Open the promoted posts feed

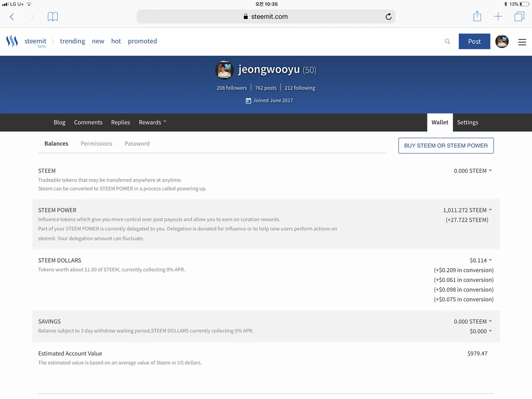click(x=143, y=41)
